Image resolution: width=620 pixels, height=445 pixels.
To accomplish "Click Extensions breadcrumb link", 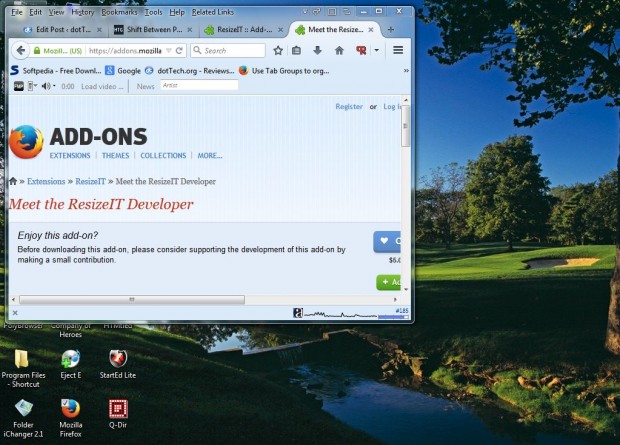I will click(x=46, y=181).
